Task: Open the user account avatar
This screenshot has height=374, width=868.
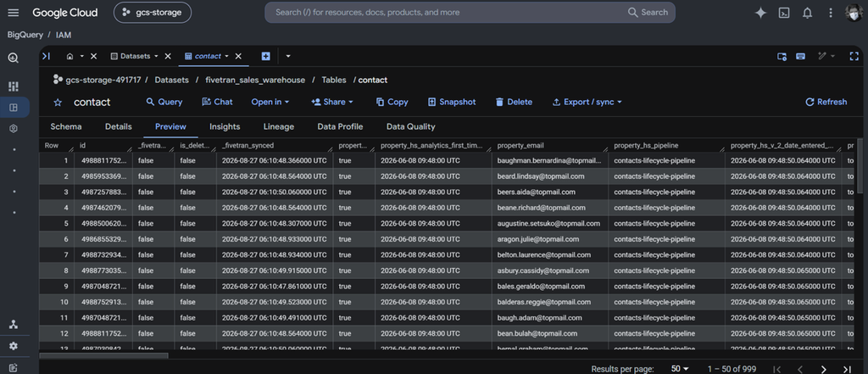Action: 854,13
